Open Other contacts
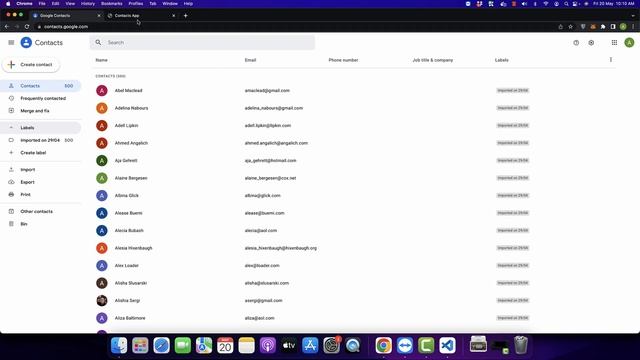Image resolution: width=640 pixels, height=360 pixels. pyautogui.click(x=36, y=211)
